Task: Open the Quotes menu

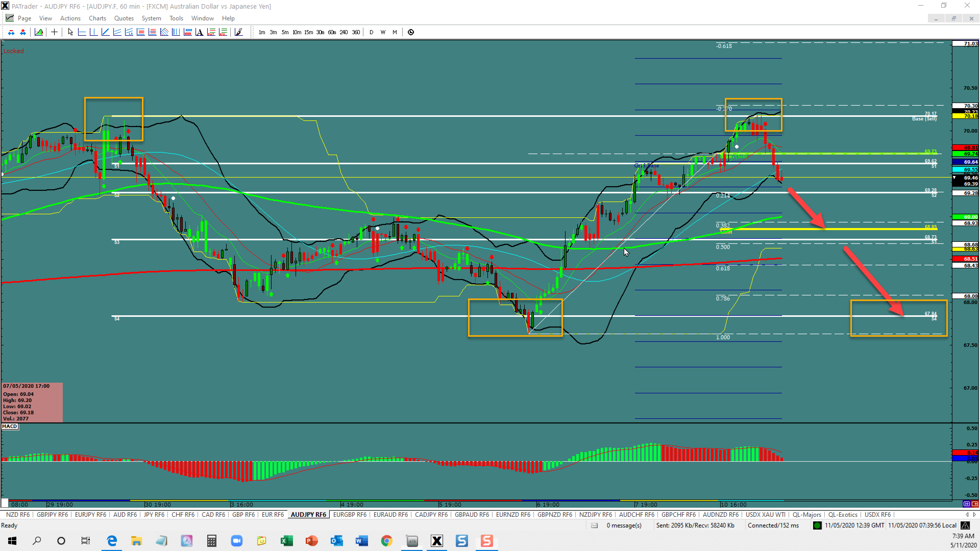Action: tap(124, 18)
